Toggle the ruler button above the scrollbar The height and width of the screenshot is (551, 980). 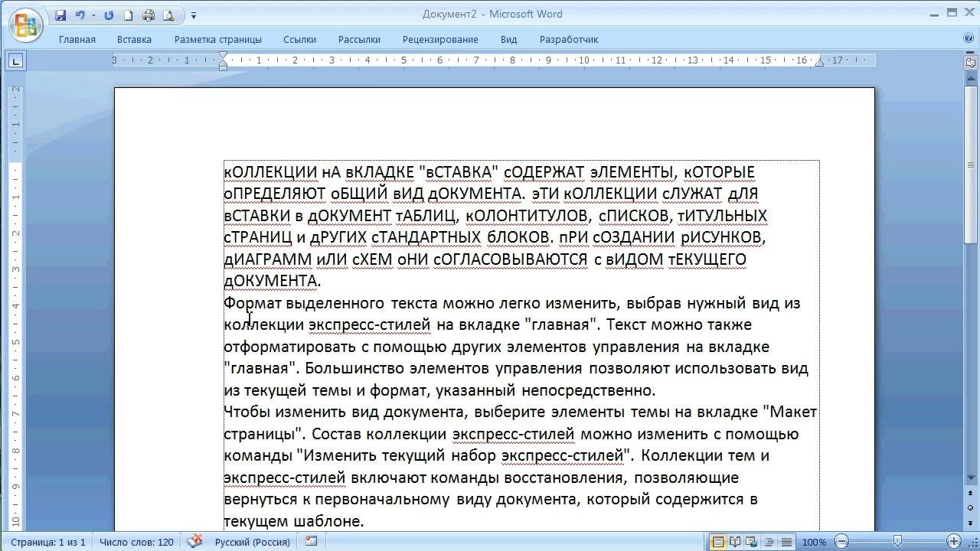point(970,62)
